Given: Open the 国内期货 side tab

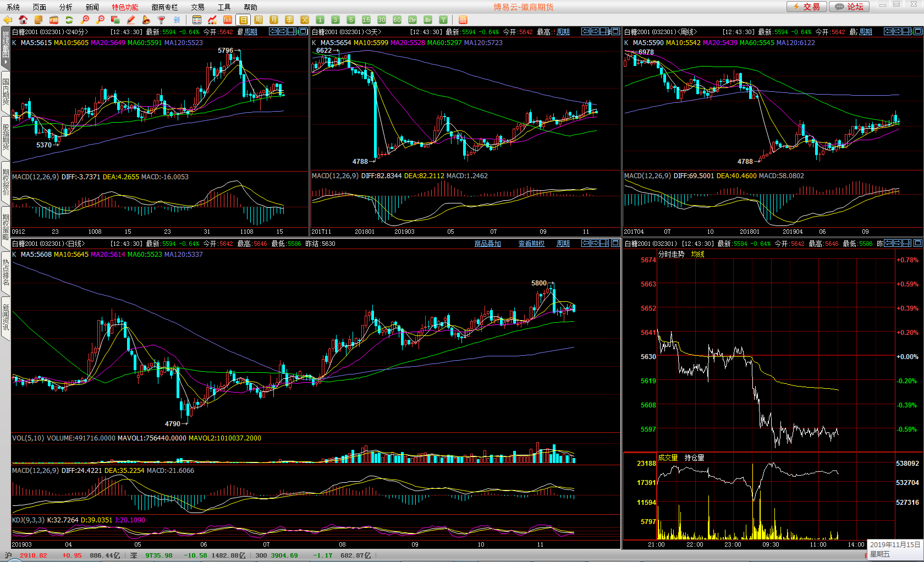Looking at the screenshot, I should pos(5,92).
